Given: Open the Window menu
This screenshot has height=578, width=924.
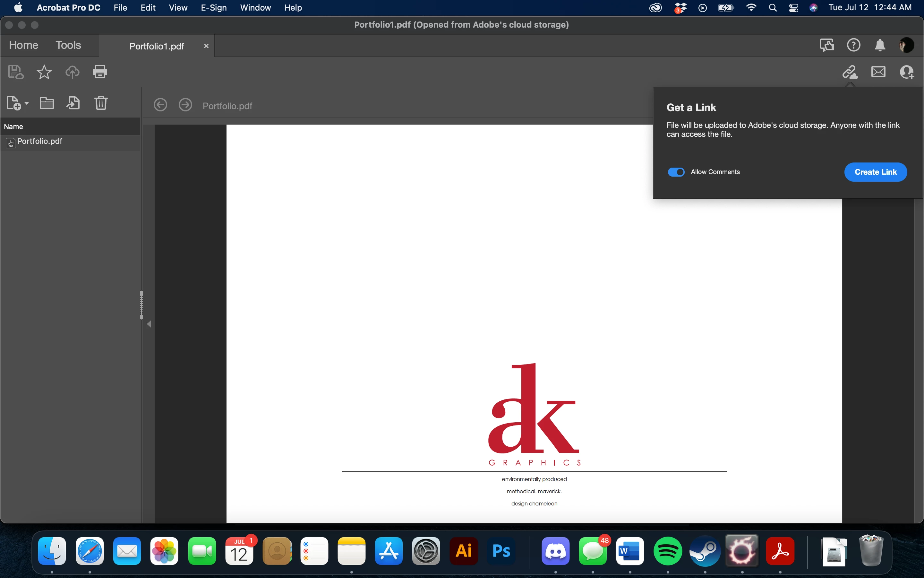Looking at the screenshot, I should pyautogui.click(x=255, y=8).
